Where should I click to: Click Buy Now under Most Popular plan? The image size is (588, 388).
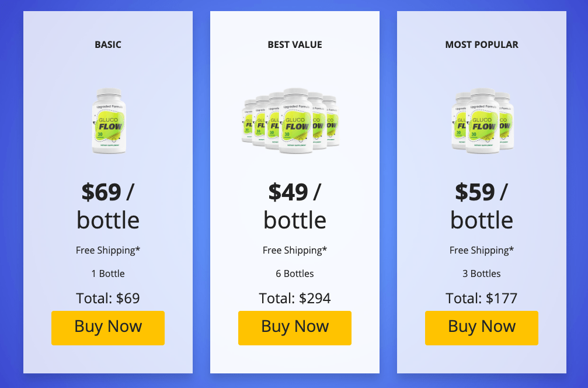(x=482, y=328)
